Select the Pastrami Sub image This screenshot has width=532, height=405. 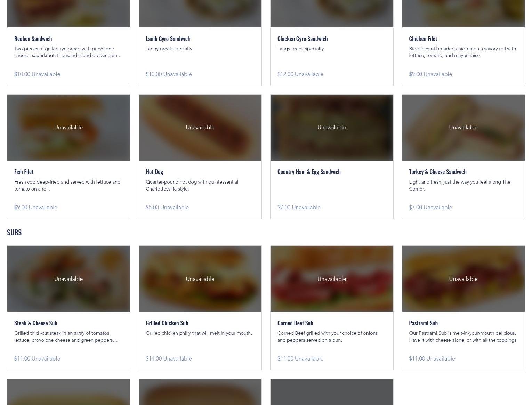[x=464, y=279]
